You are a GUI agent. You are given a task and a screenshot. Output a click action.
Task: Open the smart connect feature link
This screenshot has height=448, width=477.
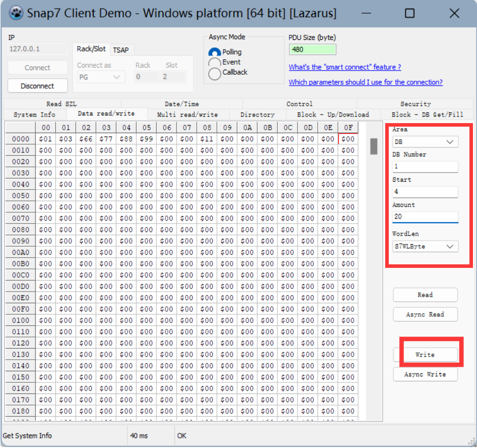click(x=345, y=67)
